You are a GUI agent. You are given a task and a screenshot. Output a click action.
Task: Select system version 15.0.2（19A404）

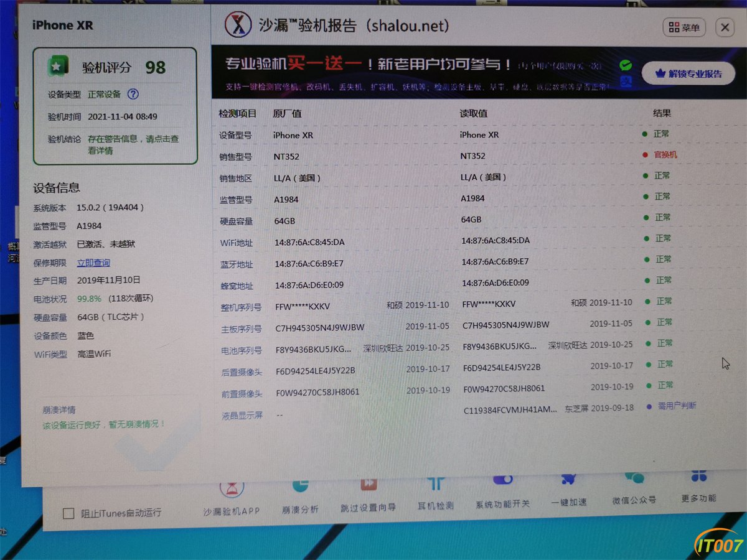point(111,207)
